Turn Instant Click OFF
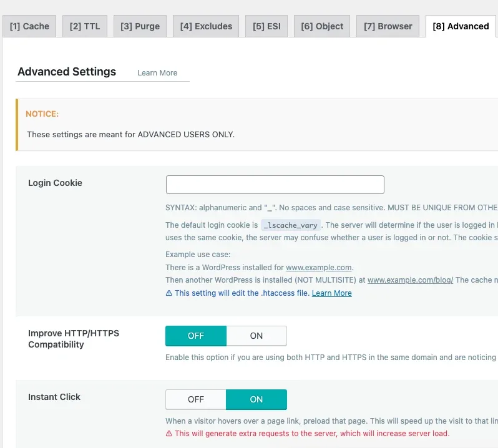The height and width of the screenshot is (448, 498). [196, 399]
